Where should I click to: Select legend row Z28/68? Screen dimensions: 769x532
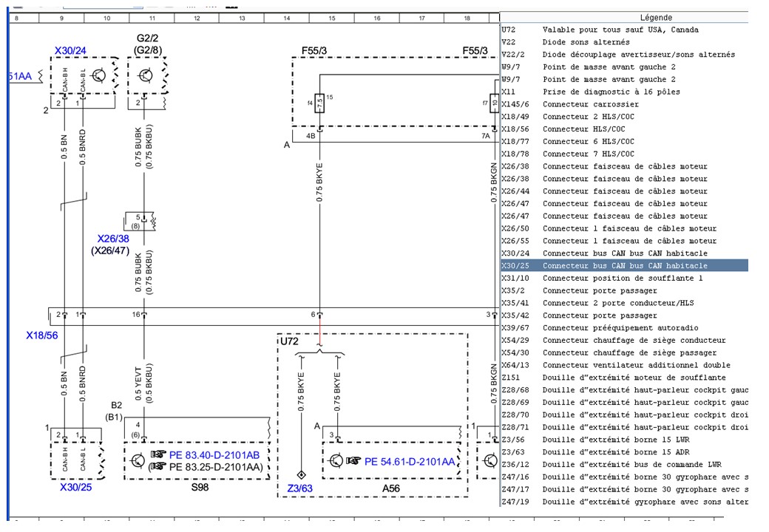click(624, 390)
